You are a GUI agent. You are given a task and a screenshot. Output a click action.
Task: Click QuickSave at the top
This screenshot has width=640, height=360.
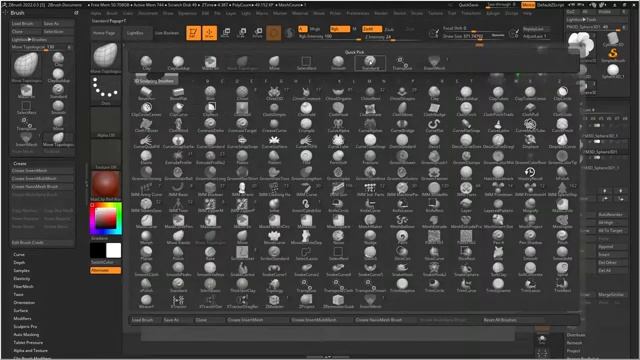tap(469, 5)
